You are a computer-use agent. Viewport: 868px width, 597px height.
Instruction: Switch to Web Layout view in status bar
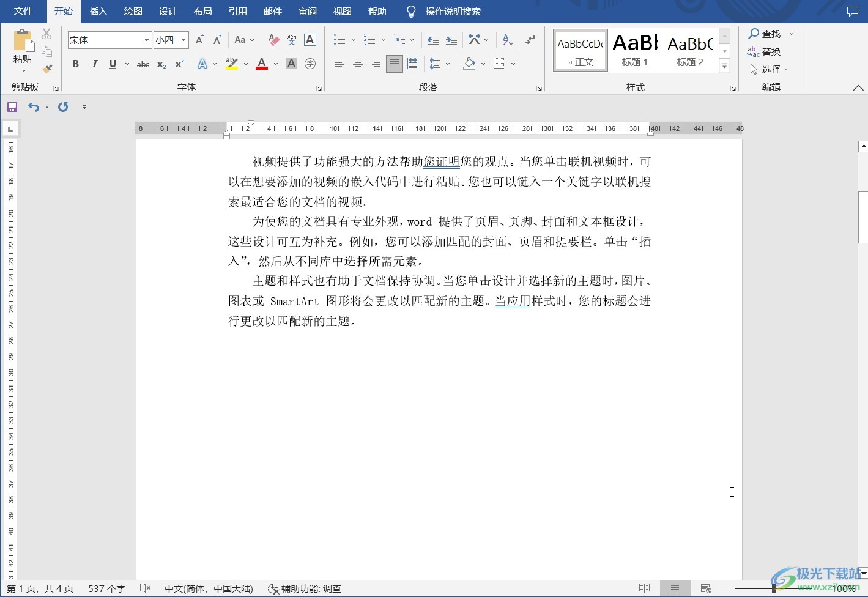coord(706,588)
